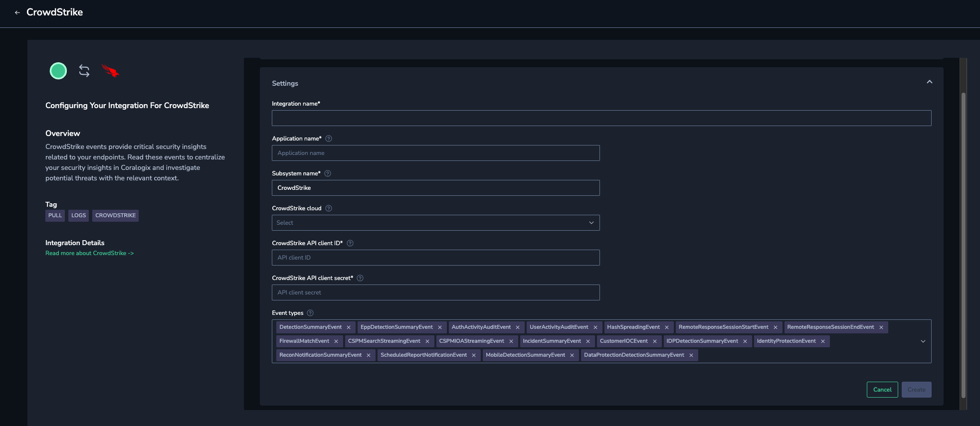Viewport: 980px width, 426px height.
Task: Remove the IDPDetectionSummaryEvent tag
Action: coord(745,341)
